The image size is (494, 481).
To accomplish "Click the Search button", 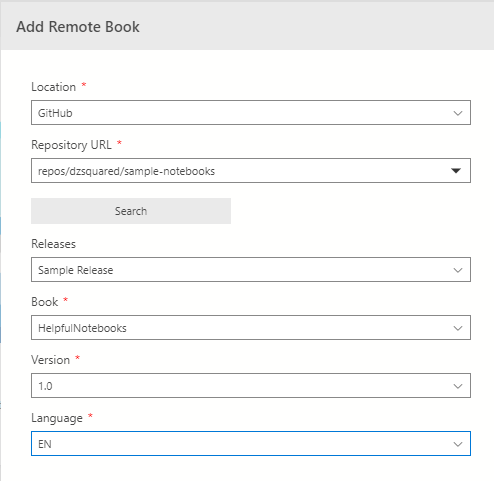I will (x=131, y=211).
